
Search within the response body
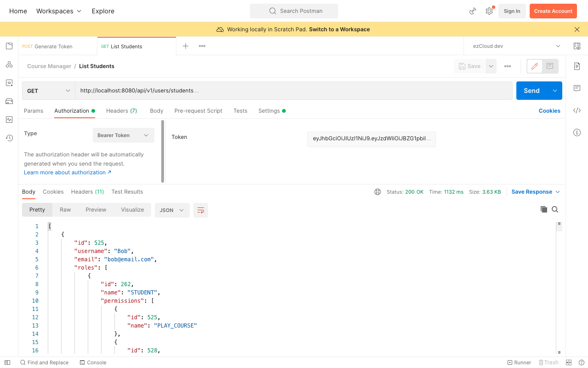(555, 209)
